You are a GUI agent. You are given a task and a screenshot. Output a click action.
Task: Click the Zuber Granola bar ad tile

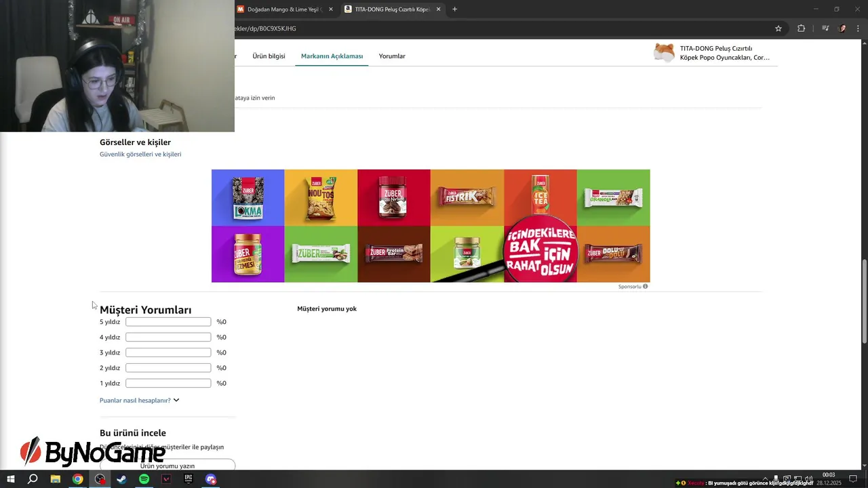tap(614, 197)
